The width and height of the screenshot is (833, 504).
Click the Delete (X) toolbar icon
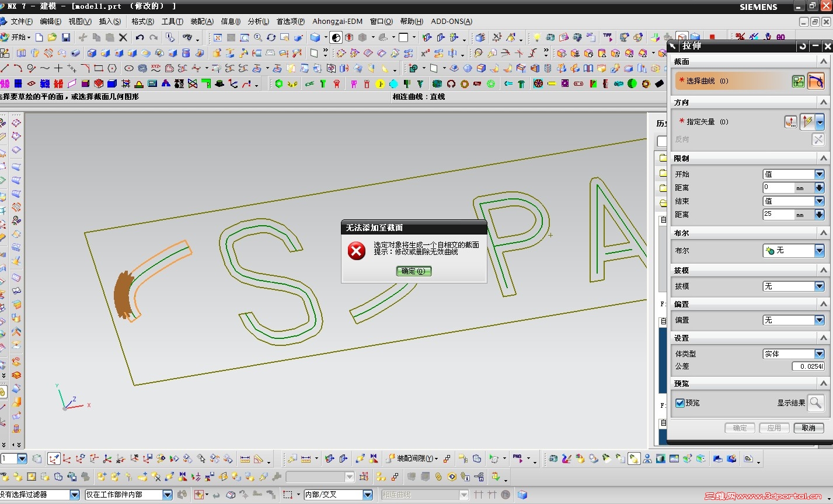pyautogui.click(x=123, y=37)
